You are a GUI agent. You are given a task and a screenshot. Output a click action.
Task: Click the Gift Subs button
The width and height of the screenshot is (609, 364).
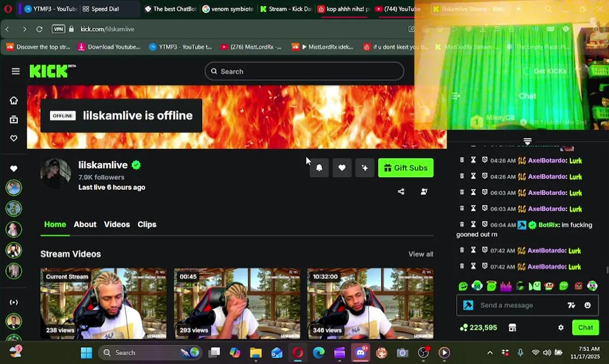(406, 168)
